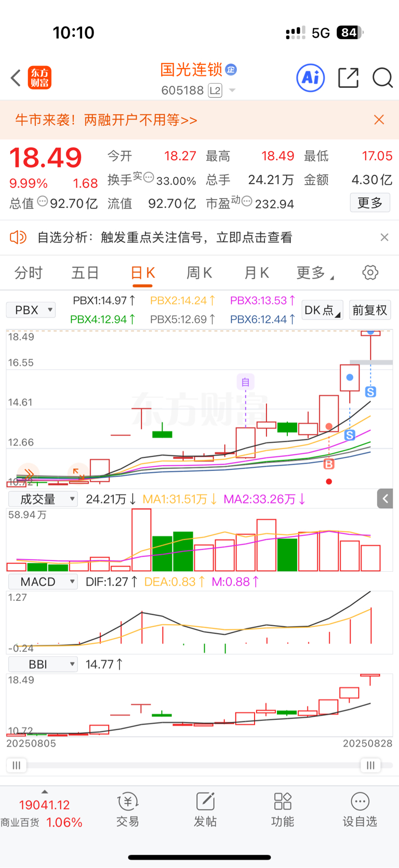The image size is (399, 868).
Task: Open the MACD indicator dropdown
Action: 43,582
